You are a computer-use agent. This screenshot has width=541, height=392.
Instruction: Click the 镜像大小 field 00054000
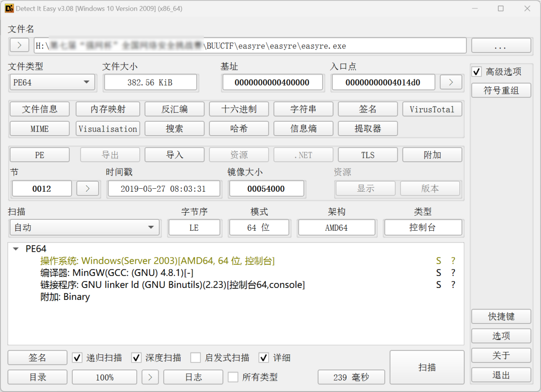(x=266, y=189)
